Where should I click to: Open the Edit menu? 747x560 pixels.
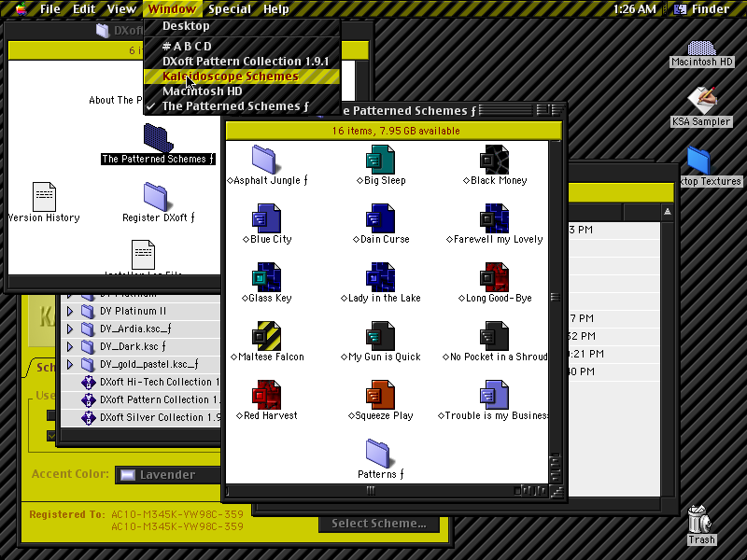84,9
